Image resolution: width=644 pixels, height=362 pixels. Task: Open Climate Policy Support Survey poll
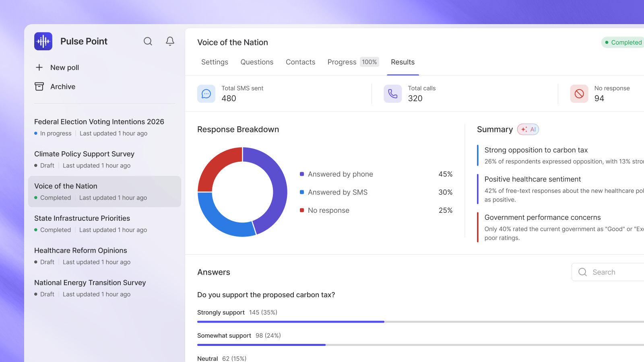(x=105, y=159)
